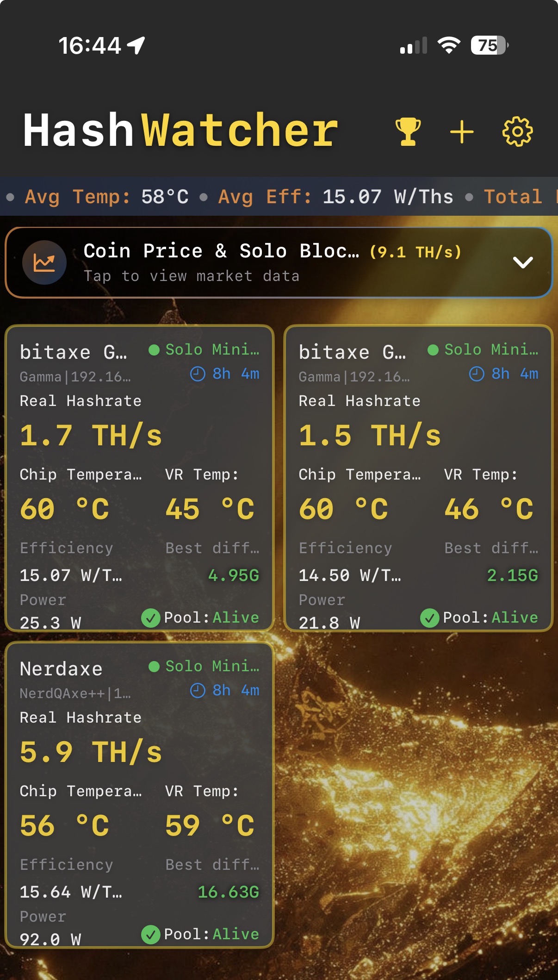Tap the Avg Temp ticker stat

(106, 197)
